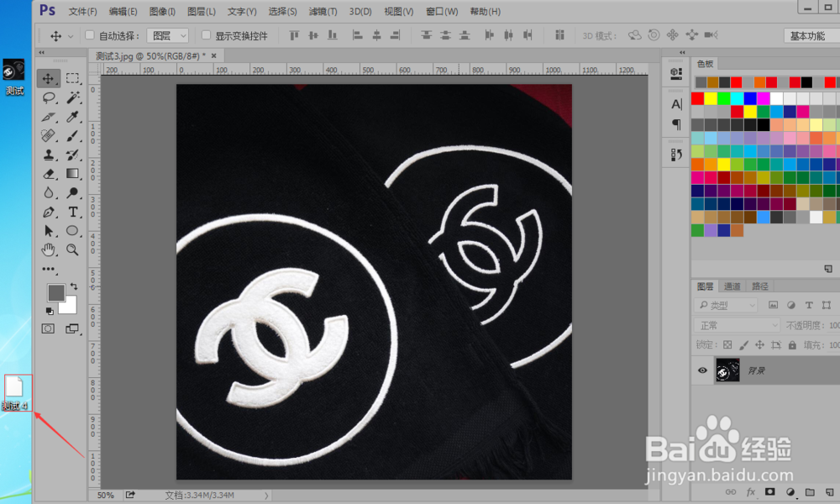840x504 pixels.
Task: Create new adjustment layer button
Action: 790,491
